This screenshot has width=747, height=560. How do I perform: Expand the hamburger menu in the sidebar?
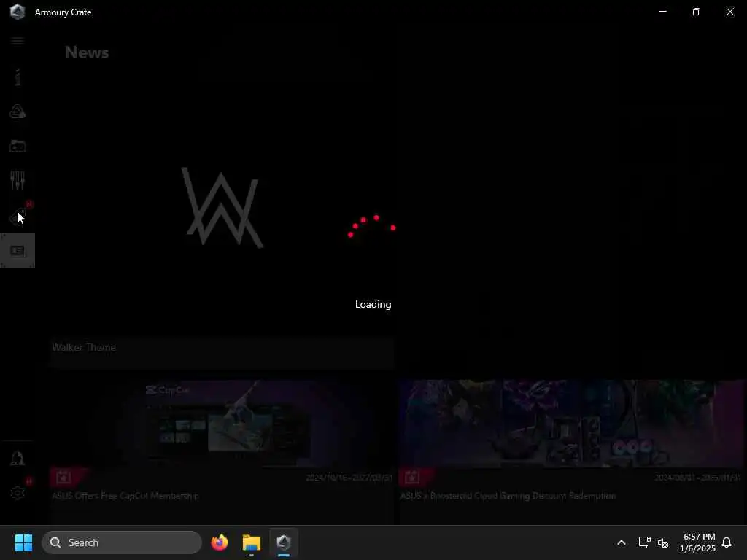tap(18, 41)
